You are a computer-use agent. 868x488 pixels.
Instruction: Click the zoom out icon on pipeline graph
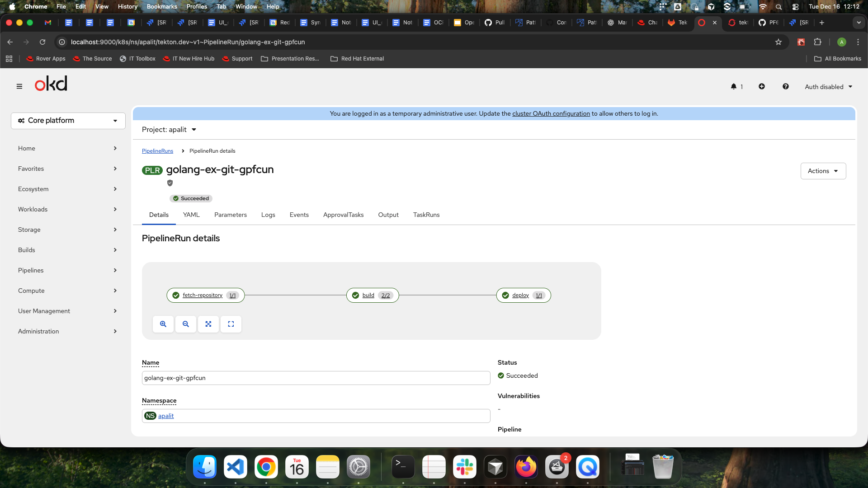coord(186,324)
